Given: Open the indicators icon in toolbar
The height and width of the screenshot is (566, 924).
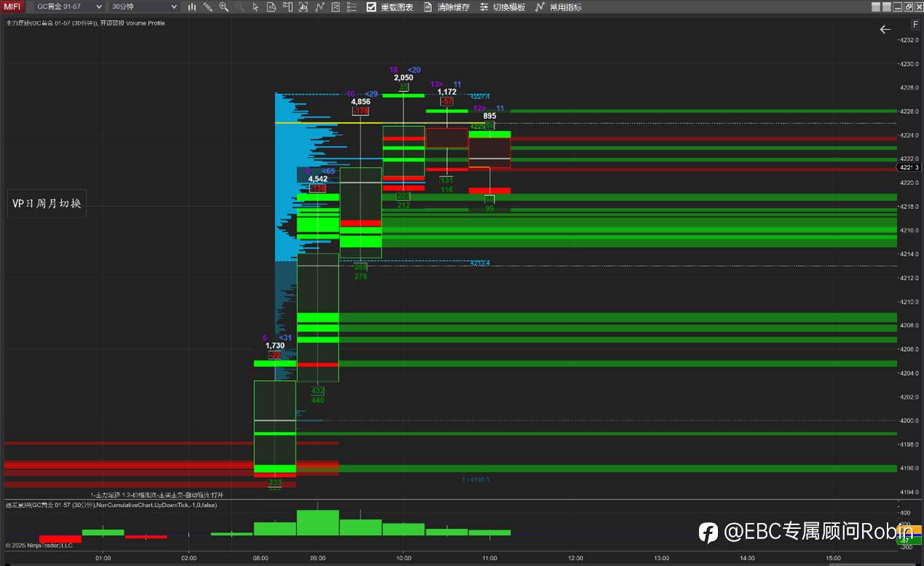Looking at the screenshot, I should 320,7.
